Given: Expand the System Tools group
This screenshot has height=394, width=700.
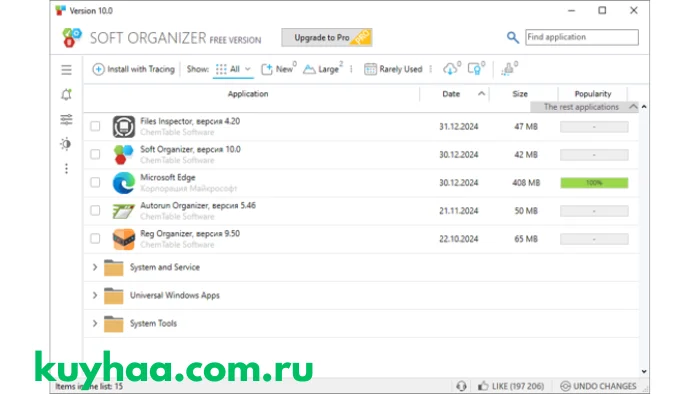Looking at the screenshot, I should point(95,323).
